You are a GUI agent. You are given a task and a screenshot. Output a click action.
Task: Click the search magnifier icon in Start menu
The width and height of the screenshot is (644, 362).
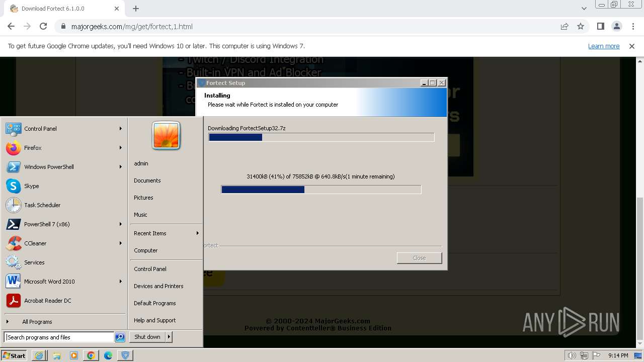120,337
